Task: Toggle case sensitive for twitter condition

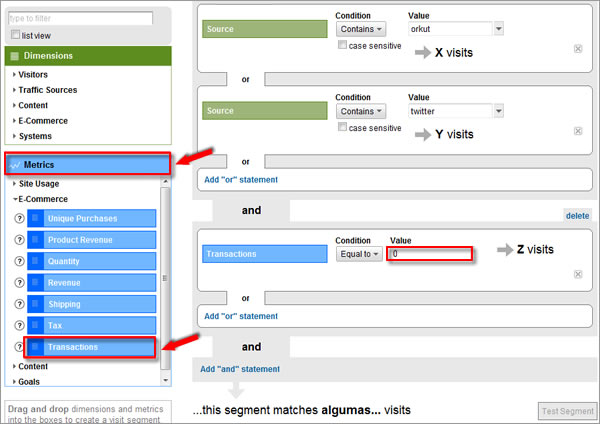Action: [x=343, y=127]
